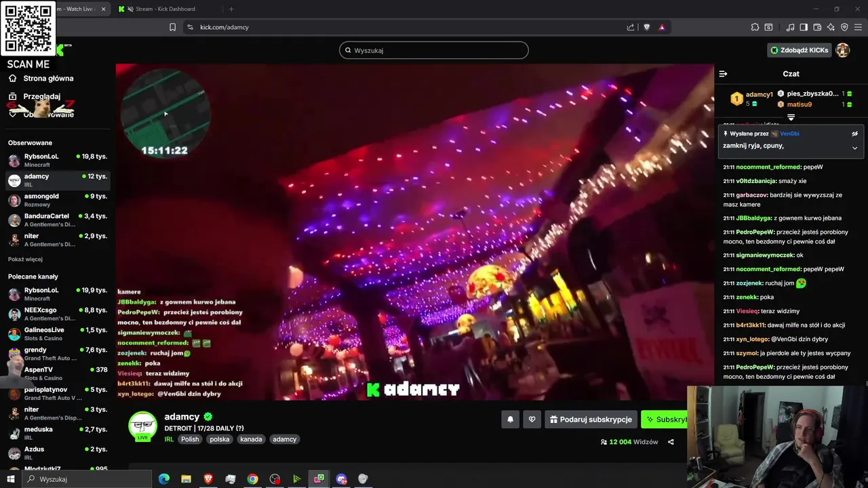The width and height of the screenshot is (868, 488).
Task: Expand list with Pokaż więcej
Action: tap(25, 259)
